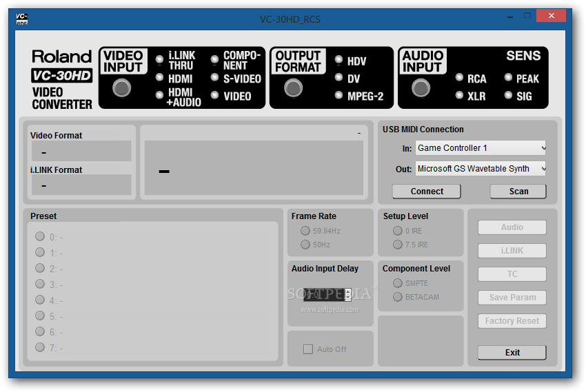Click the MPEG-2 output indicator LED
Screen dimensions: 586x392
coord(339,95)
